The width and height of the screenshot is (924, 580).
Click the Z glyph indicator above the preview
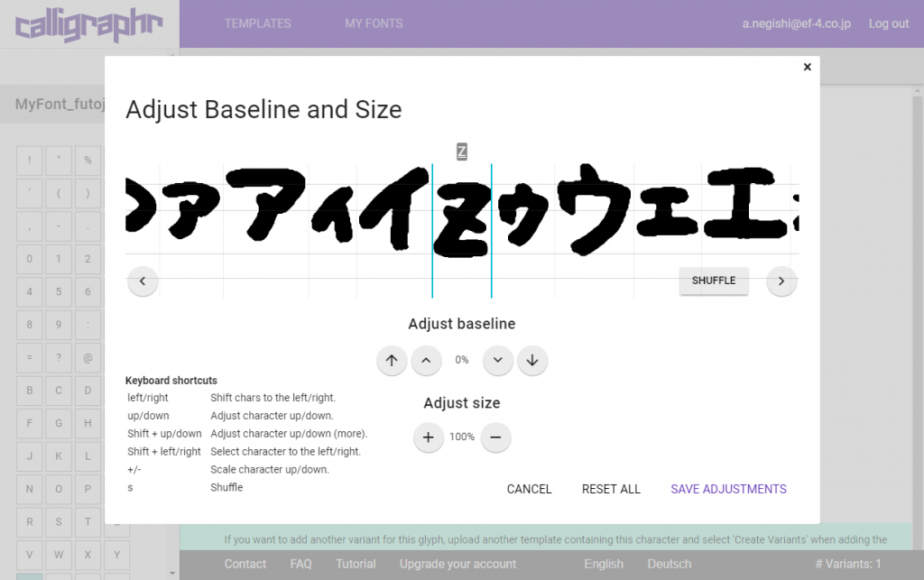pyautogui.click(x=462, y=151)
